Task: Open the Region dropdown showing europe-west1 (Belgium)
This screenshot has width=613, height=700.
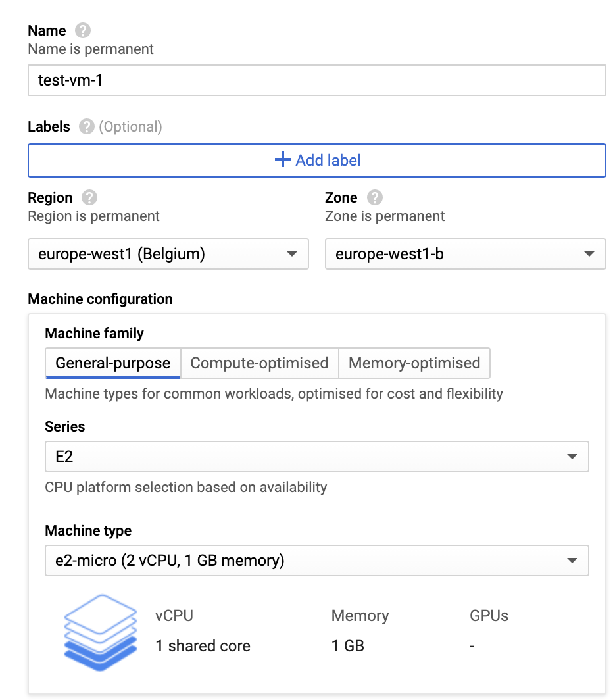Action: pyautogui.click(x=168, y=254)
